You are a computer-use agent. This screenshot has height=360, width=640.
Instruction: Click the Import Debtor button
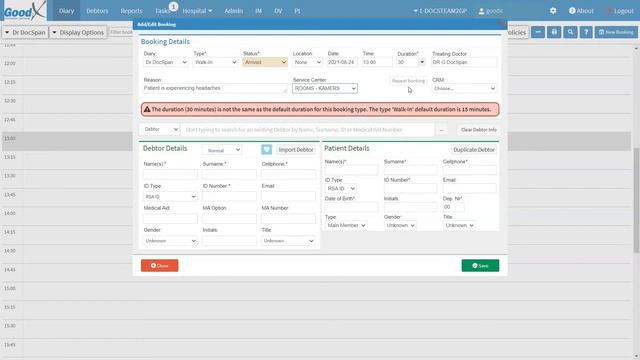click(296, 150)
